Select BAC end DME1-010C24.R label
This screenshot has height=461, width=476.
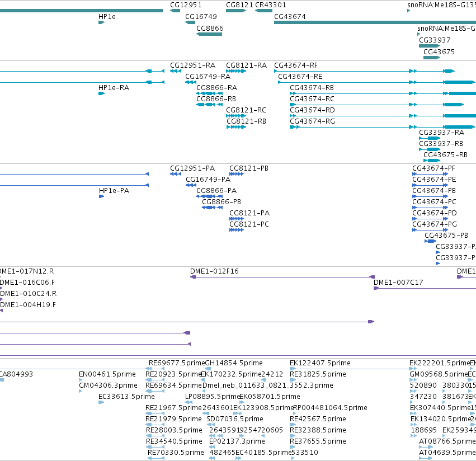pos(28,294)
